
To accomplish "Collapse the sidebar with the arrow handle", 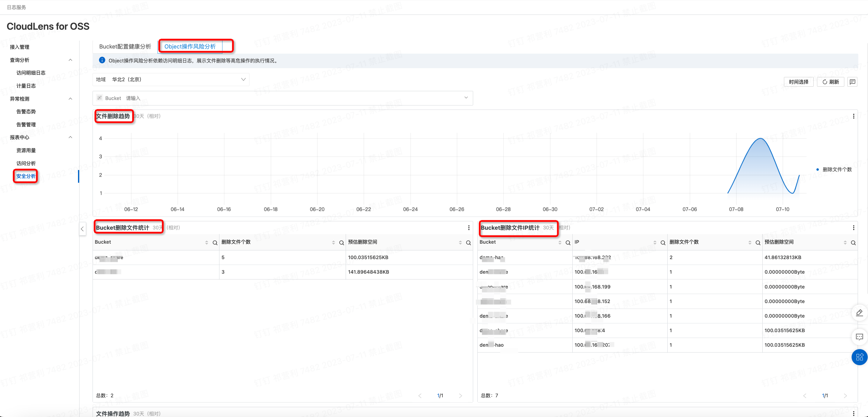I will [82, 229].
